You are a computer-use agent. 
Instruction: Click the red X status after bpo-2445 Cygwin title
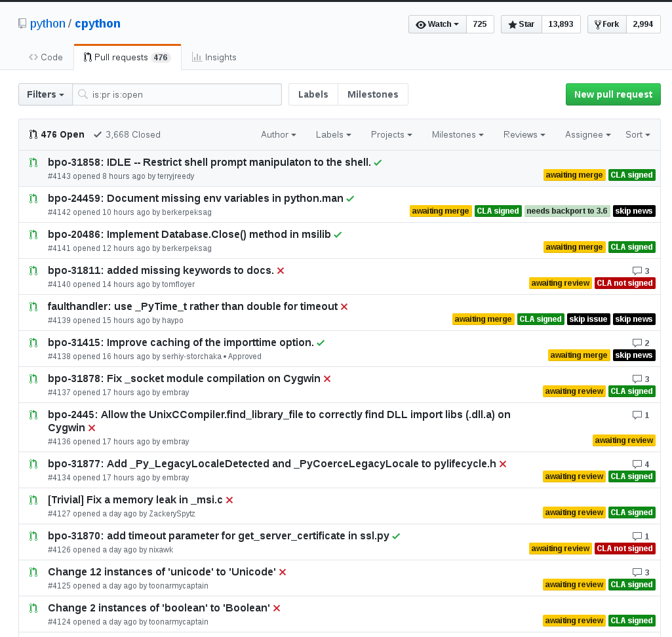coord(92,428)
